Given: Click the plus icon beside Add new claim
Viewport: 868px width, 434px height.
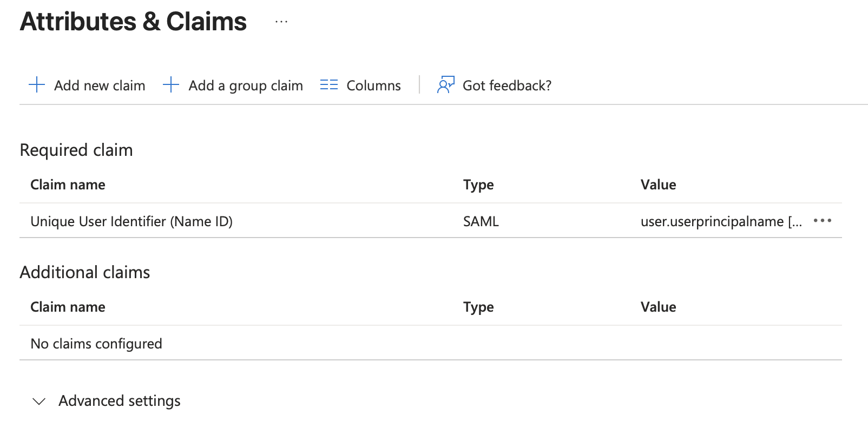Looking at the screenshot, I should 36,85.
